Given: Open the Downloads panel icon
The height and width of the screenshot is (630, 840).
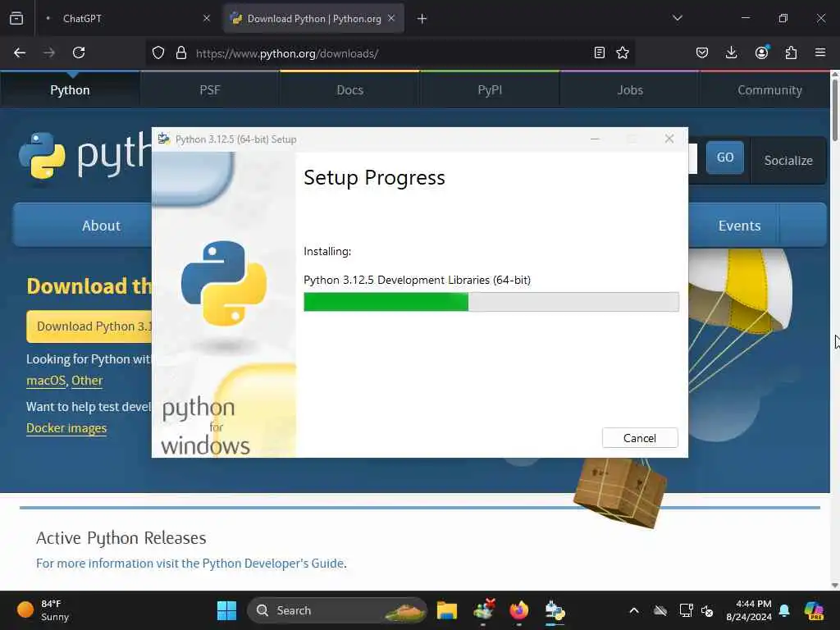Looking at the screenshot, I should click(x=731, y=52).
